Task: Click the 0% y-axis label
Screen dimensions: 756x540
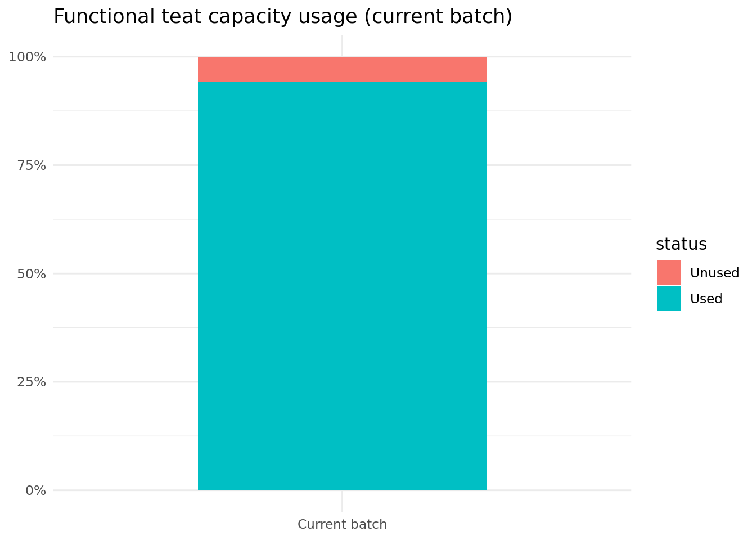Action: tap(35, 490)
